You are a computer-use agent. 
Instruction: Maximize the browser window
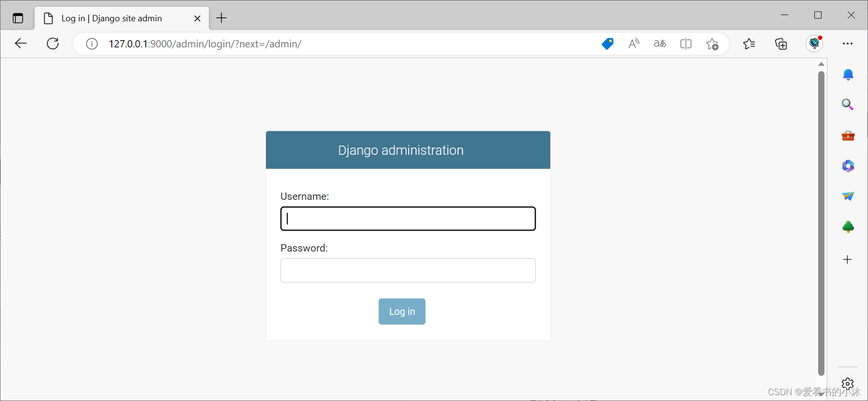[x=818, y=15]
